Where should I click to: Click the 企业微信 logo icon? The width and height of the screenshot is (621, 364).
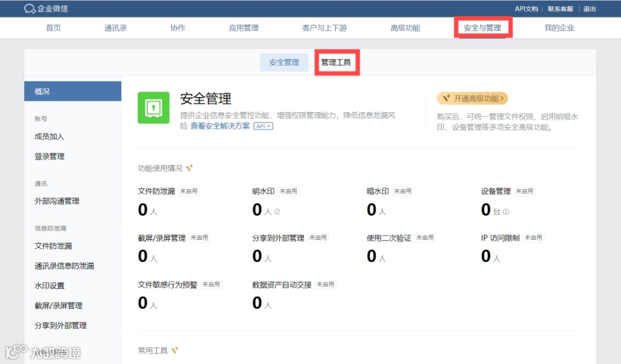coord(30,8)
